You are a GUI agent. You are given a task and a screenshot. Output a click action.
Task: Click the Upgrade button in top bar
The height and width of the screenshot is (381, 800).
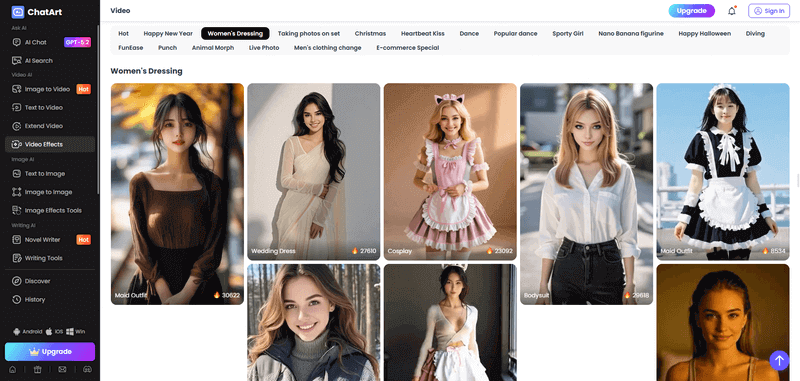pyautogui.click(x=691, y=11)
